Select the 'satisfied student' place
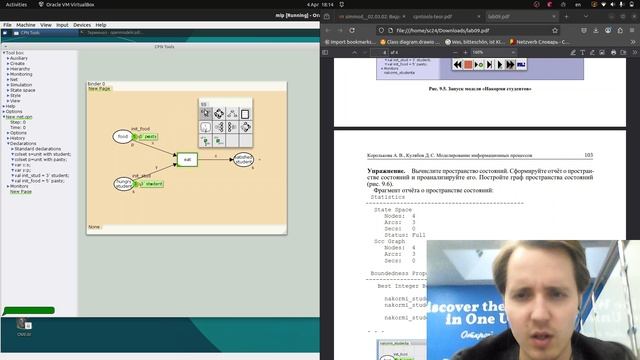This screenshot has width=640, height=360. click(x=243, y=160)
